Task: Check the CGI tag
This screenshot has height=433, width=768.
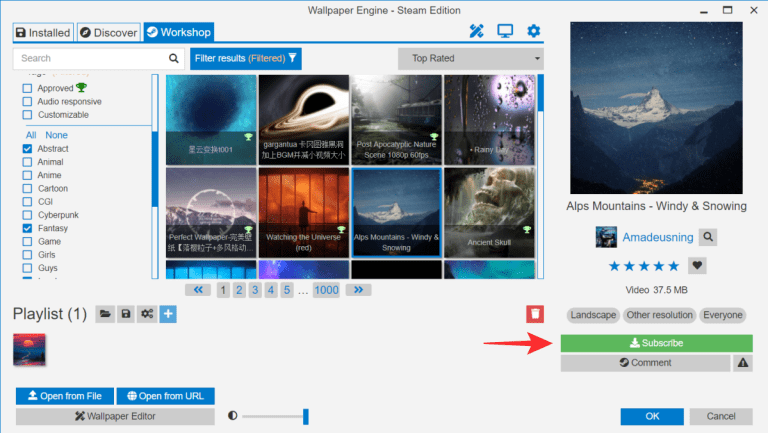Action: click(27, 201)
